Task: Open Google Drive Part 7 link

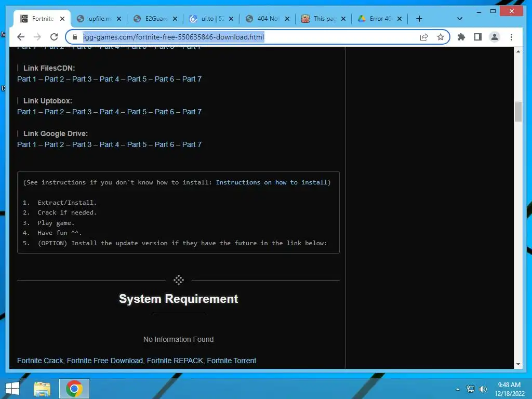Action: [x=192, y=144]
